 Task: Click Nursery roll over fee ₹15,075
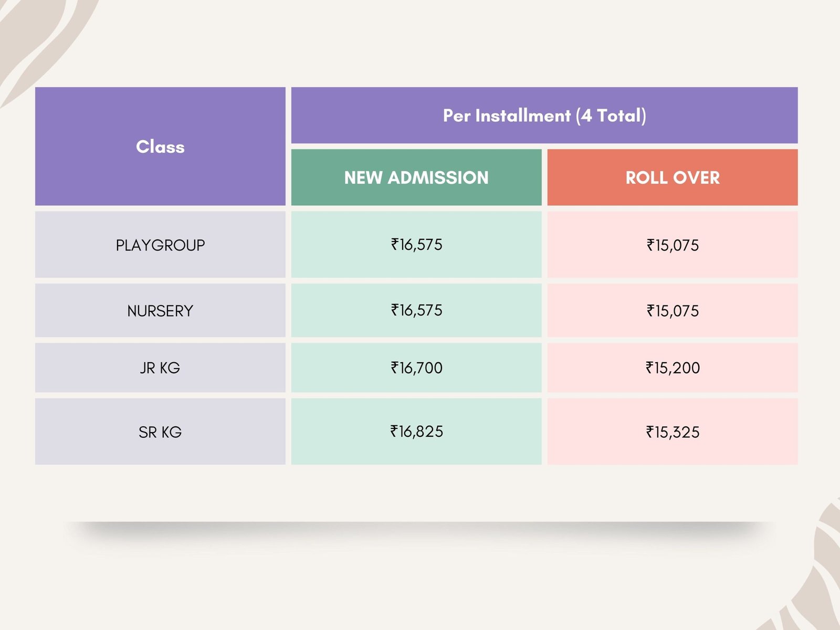click(673, 311)
